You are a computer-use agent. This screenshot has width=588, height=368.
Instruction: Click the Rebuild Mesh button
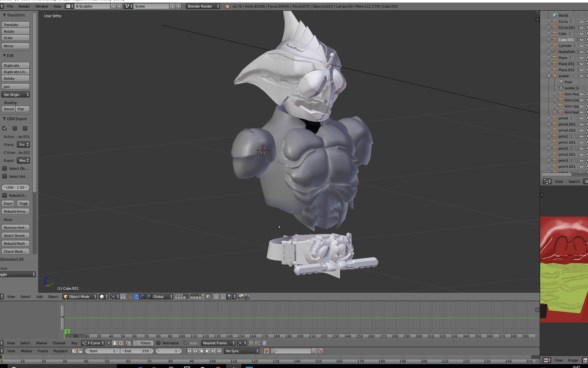[x=15, y=243]
